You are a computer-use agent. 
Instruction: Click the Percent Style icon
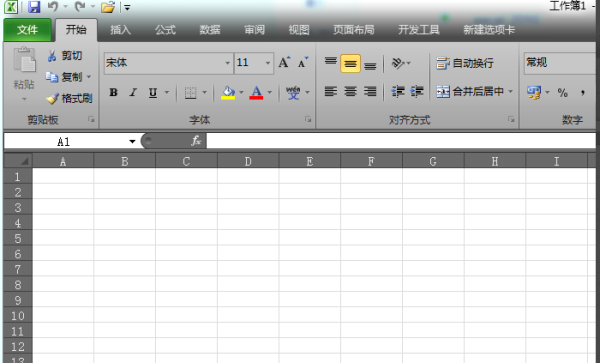562,93
